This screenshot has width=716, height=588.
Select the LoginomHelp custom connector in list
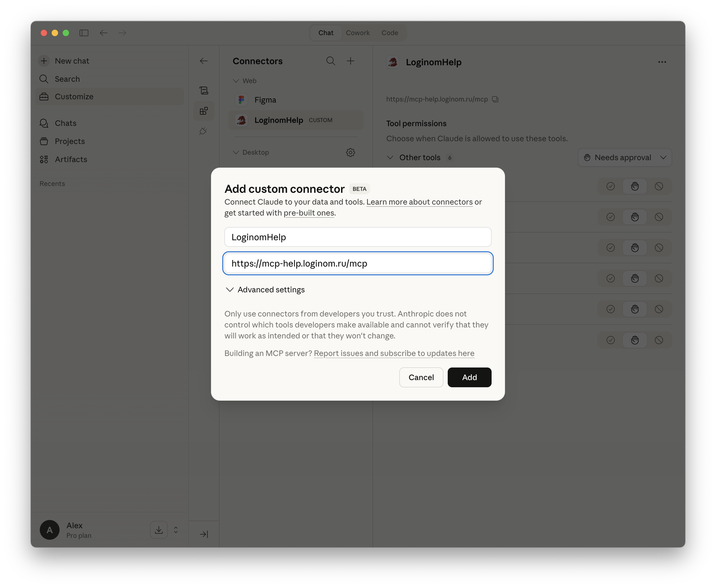click(296, 120)
